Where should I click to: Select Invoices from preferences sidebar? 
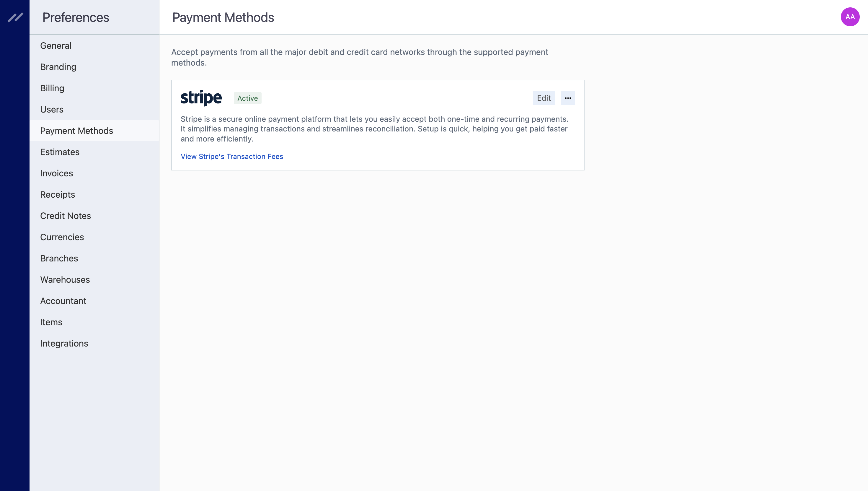point(56,173)
